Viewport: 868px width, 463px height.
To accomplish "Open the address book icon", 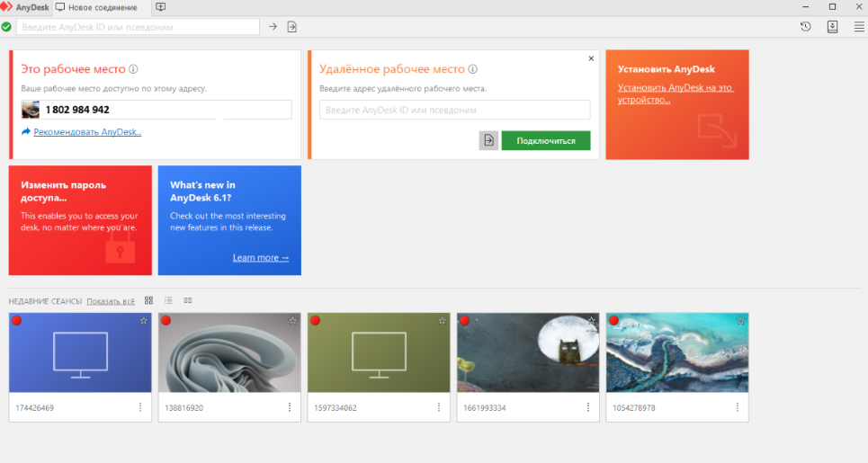I will (832, 27).
